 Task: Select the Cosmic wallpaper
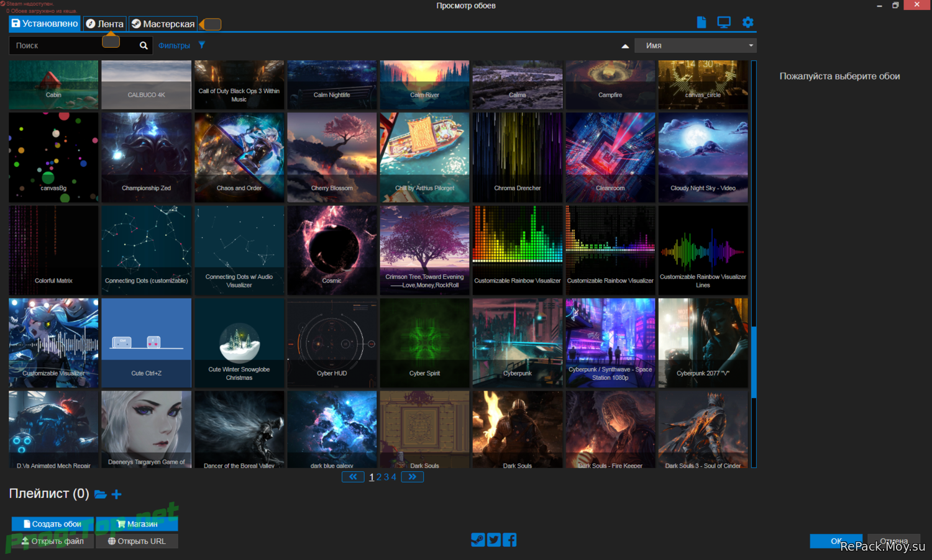point(332,250)
